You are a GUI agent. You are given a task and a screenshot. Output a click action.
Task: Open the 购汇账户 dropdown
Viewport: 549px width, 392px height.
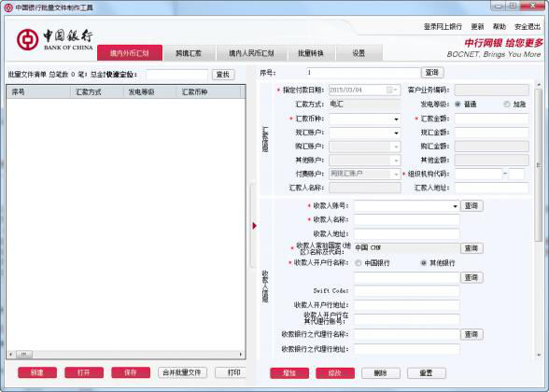pos(396,147)
